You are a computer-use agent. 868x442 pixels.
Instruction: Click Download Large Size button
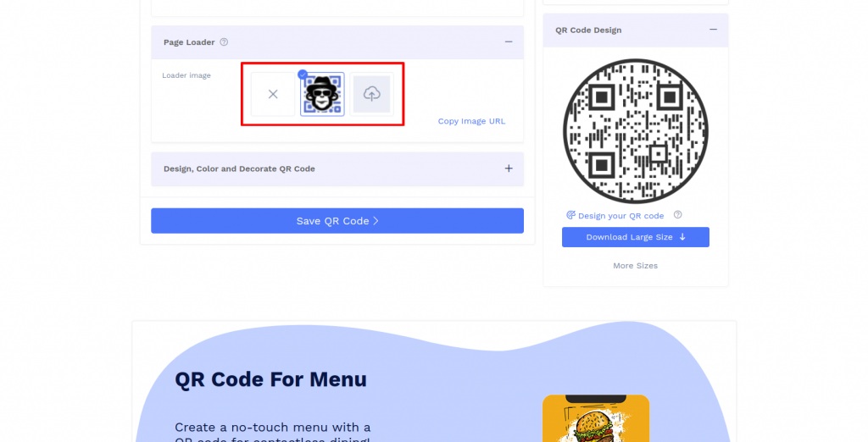point(636,237)
